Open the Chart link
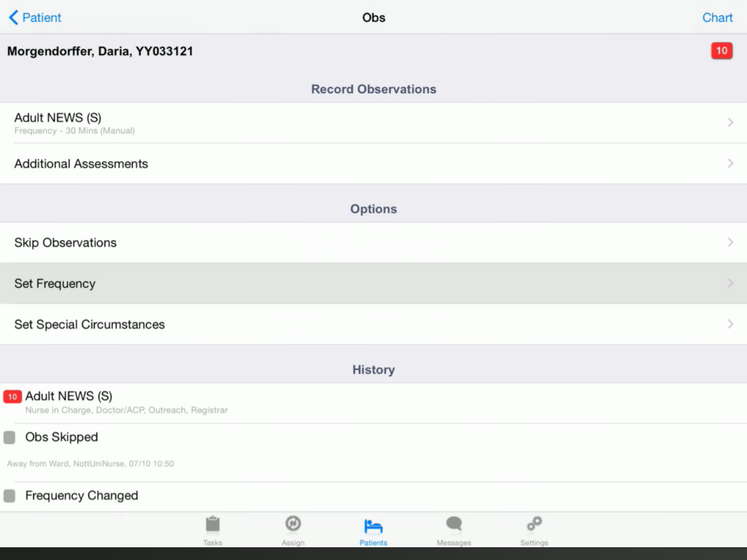 [717, 17]
